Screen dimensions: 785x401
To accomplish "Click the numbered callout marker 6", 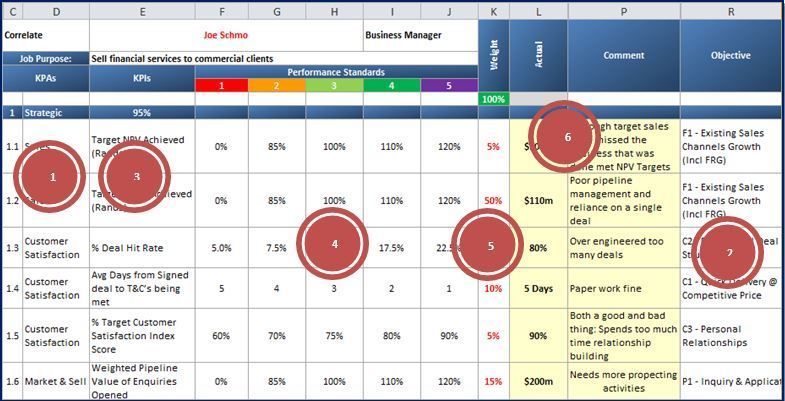I will [565, 136].
